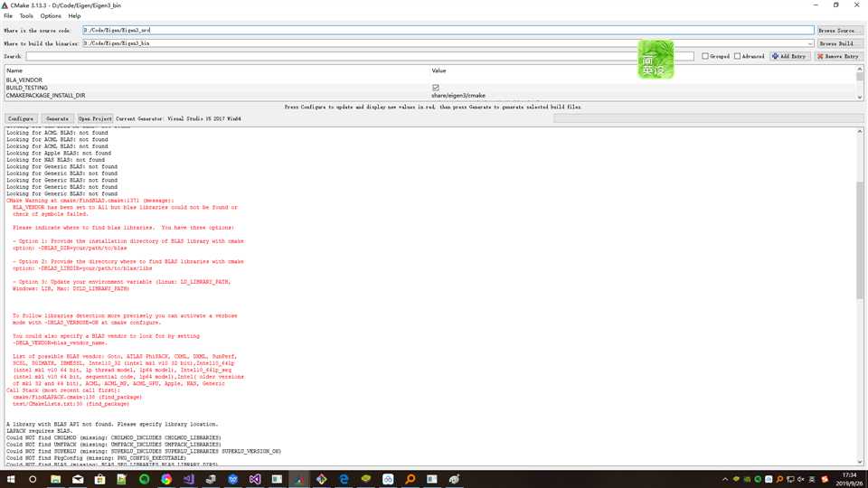Open the orange magnifier app in taskbar
Screen dimensions: 868x488
click(x=410, y=479)
